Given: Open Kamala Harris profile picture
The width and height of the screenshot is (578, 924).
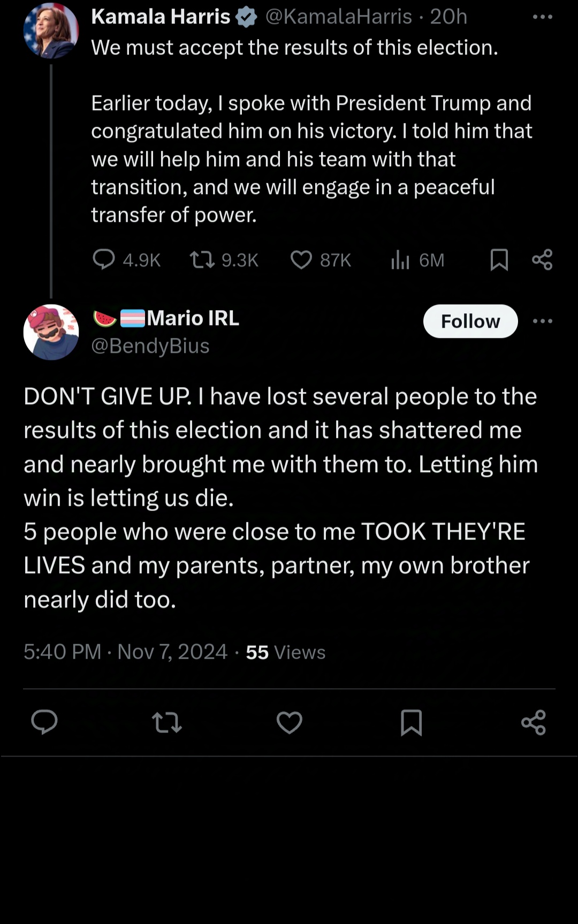Looking at the screenshot, I should pos(51,31).
